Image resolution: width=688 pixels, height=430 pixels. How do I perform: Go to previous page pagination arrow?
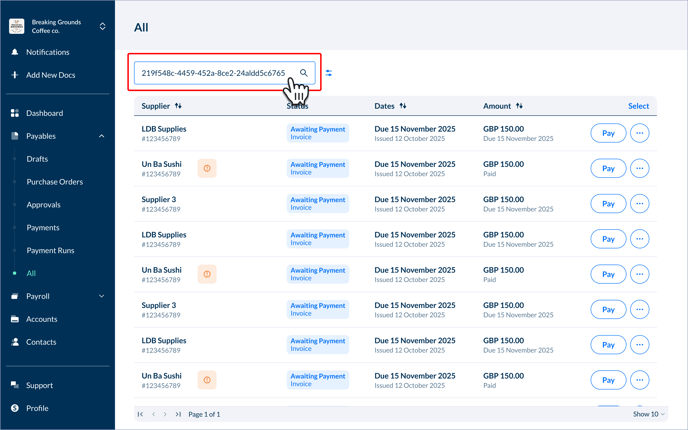point(154,414)
